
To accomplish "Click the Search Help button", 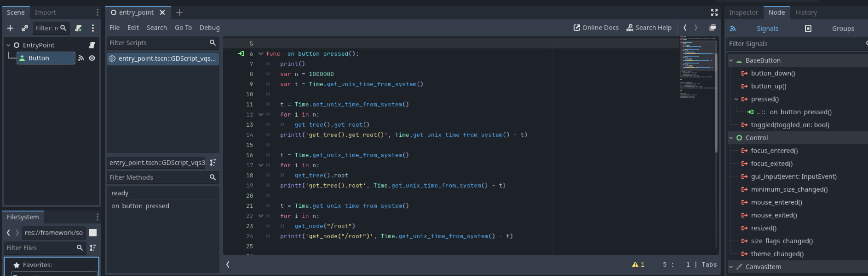I will point(649,28).
